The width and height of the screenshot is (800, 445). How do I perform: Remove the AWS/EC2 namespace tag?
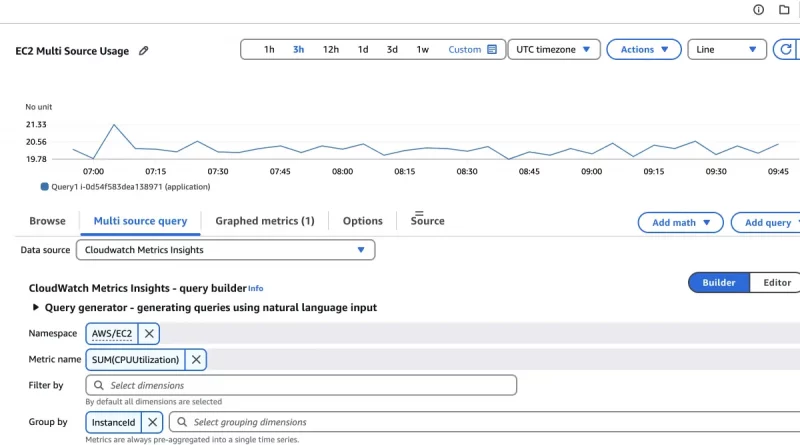[149, 333]
